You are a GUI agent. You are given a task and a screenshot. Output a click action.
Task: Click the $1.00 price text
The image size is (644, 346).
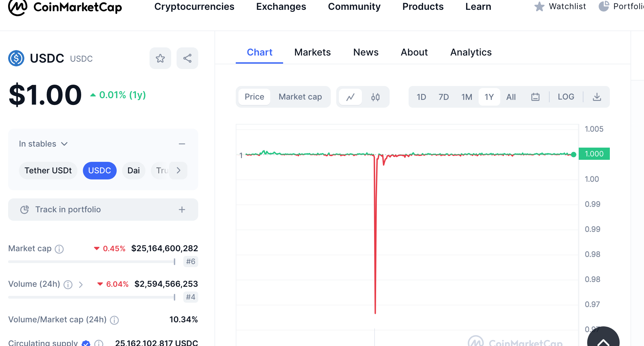(45, 95)
